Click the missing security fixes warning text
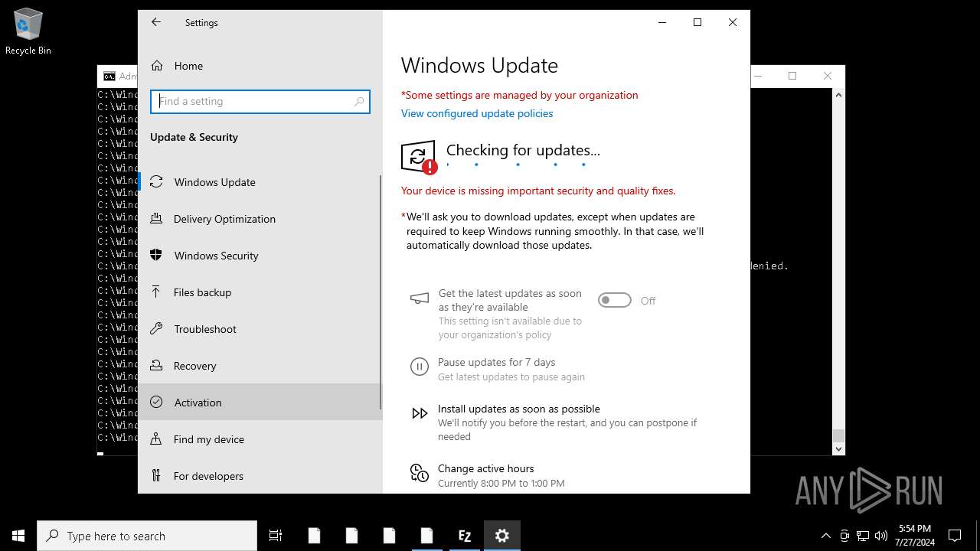Viewport: 980px width, 551px height. pyautogui.click(x=538, y=191)
